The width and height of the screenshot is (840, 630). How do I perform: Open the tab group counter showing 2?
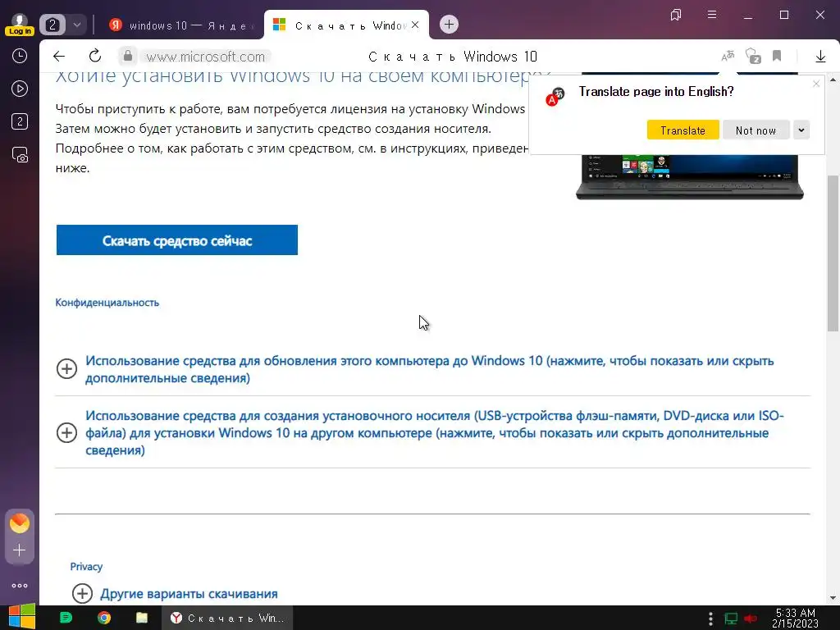click(52, 25)
